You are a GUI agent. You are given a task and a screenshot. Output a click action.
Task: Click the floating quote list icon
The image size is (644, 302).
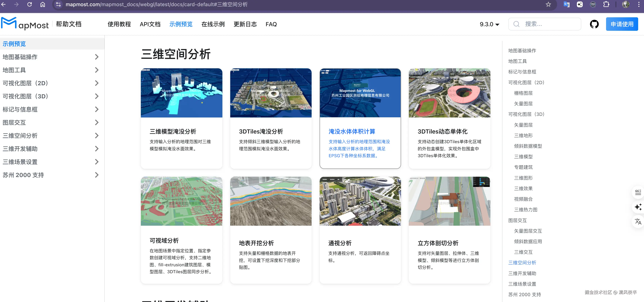(638, 192)
